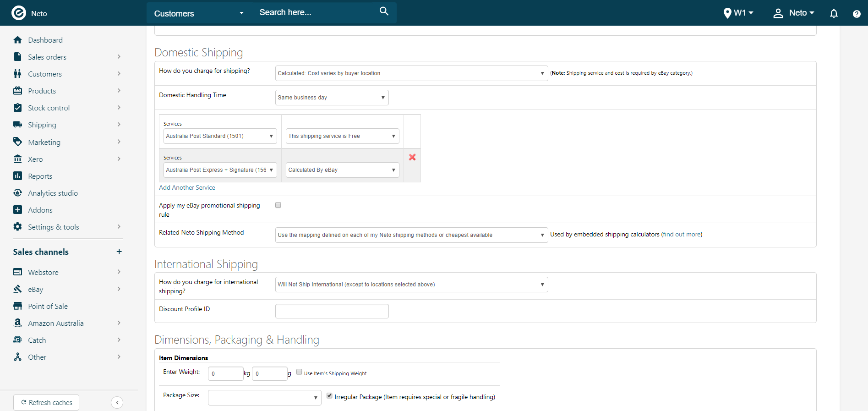Viewport: 868px width, 411px height.
Task: Click the Webstore window icon
Action: coord(18,272)
